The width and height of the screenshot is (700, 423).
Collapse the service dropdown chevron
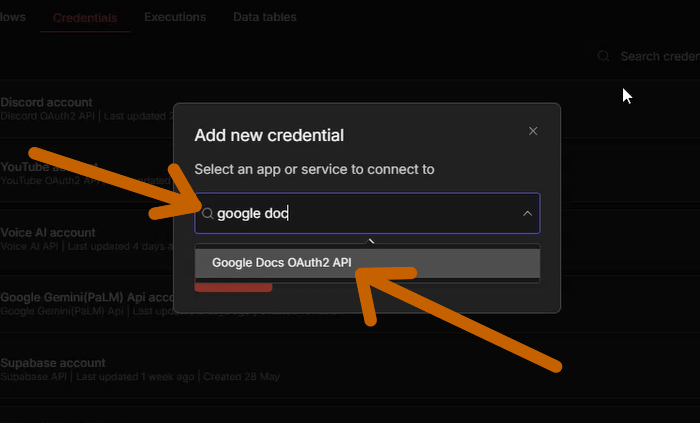tap(527, 213)
